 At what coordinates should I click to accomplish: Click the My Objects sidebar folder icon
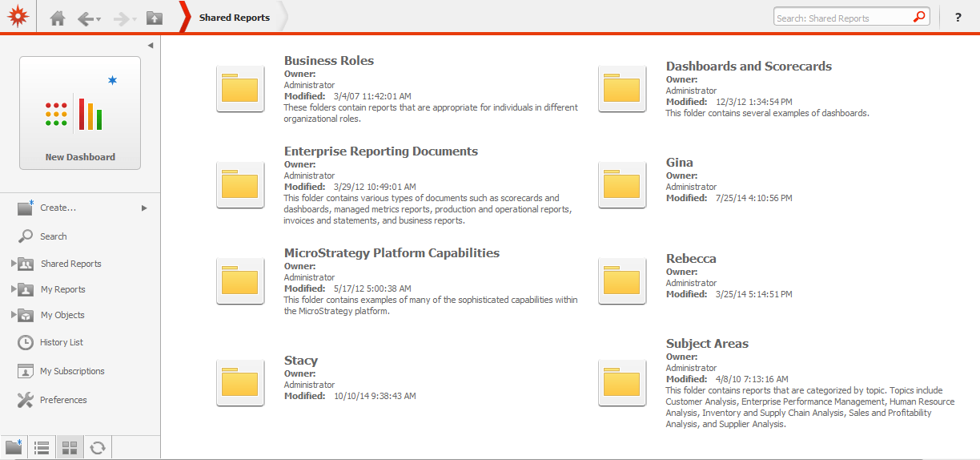pyautogui.click(x=26, y=315)
